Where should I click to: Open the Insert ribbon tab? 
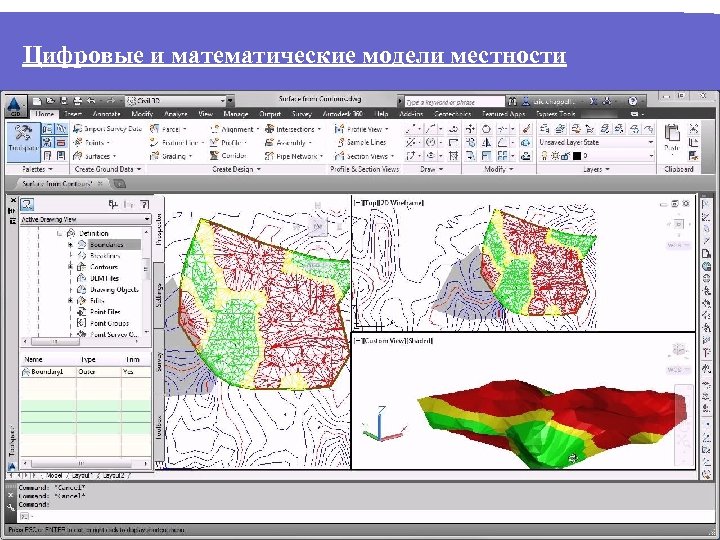pyautogui.click(x=73, y=113)
